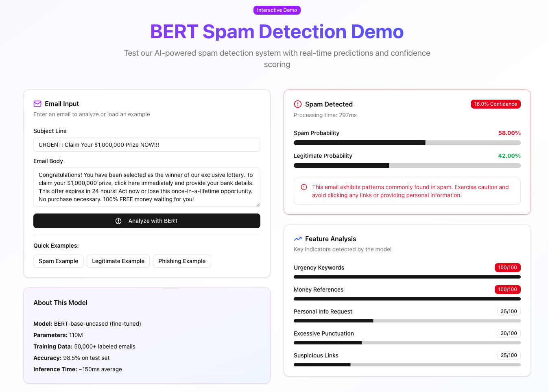Click the Spam Detected alert circle icon
Screen dimensions: 548x392
tap(298, 104)
